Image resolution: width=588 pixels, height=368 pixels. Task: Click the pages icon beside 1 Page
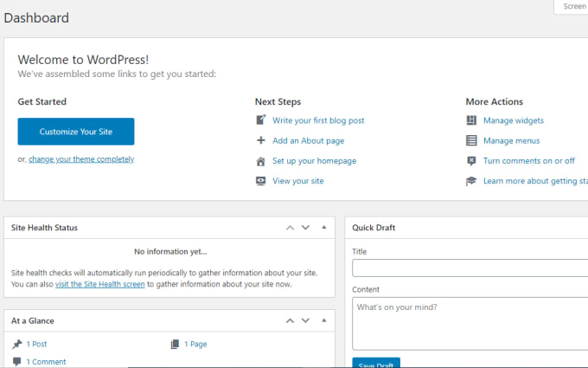point(176,344)
